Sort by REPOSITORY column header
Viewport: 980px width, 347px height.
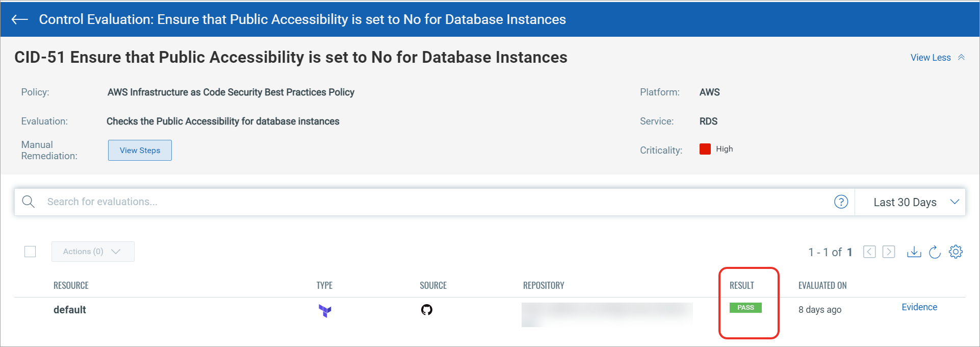click(544, 285)
